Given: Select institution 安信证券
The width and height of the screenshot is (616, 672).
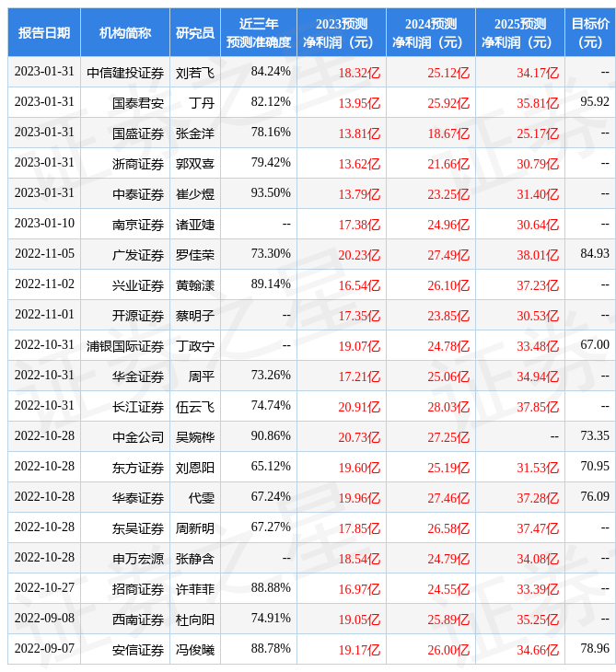Looking at the screenshot, I should coord(138,650).
